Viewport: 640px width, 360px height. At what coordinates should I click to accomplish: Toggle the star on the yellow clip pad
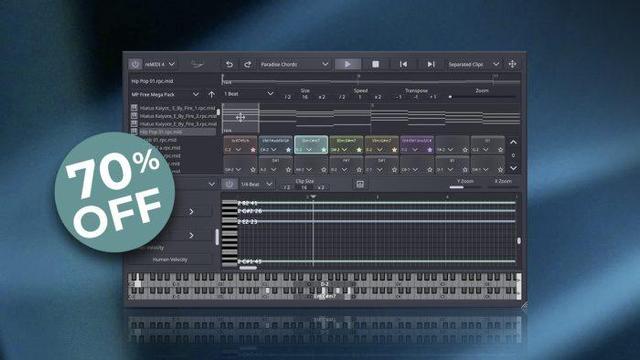[x=394, y=150]
